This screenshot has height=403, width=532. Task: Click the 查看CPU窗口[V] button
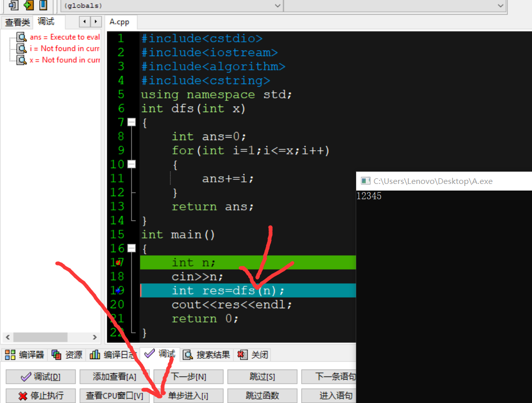[x=114, y=395]
